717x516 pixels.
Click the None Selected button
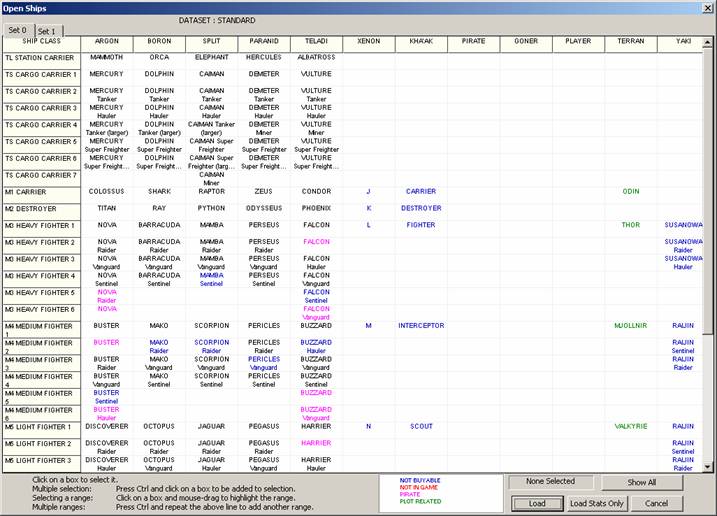click(x=551, y=482)
